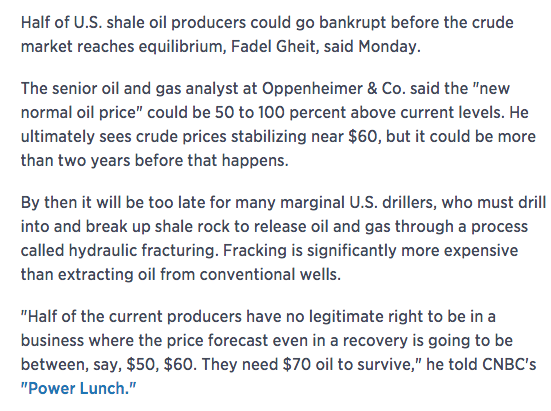Click the $70 figure in quote
This screenshot has width=551, height=411.
pyautogui.click(x=297, y=364)
